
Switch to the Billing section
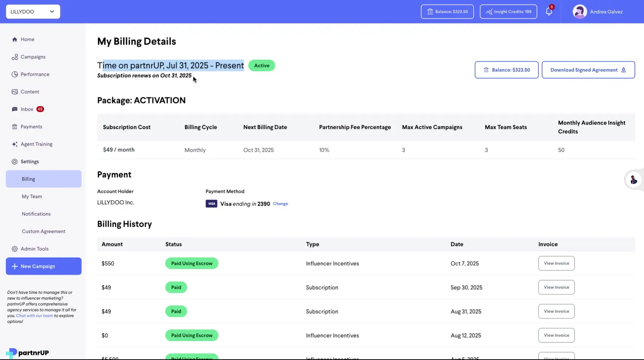tap(28, 179)
